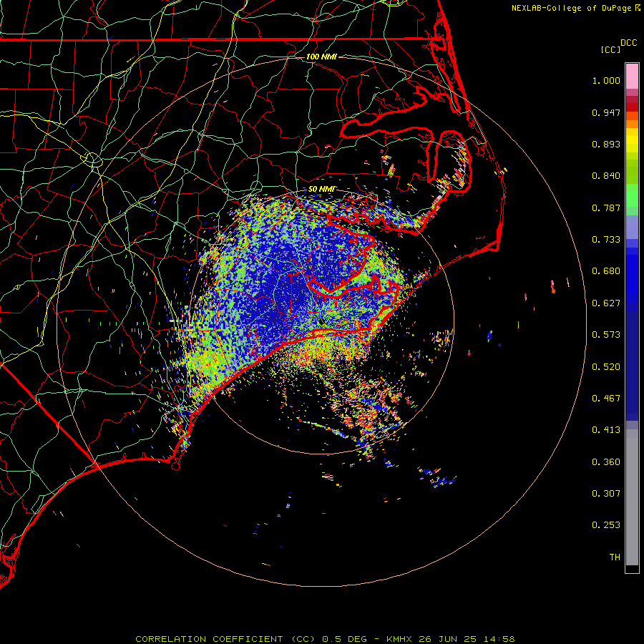This screenshot has width=644, height=644.
Task: Select the 0.573 legend value
Action: 606,335
